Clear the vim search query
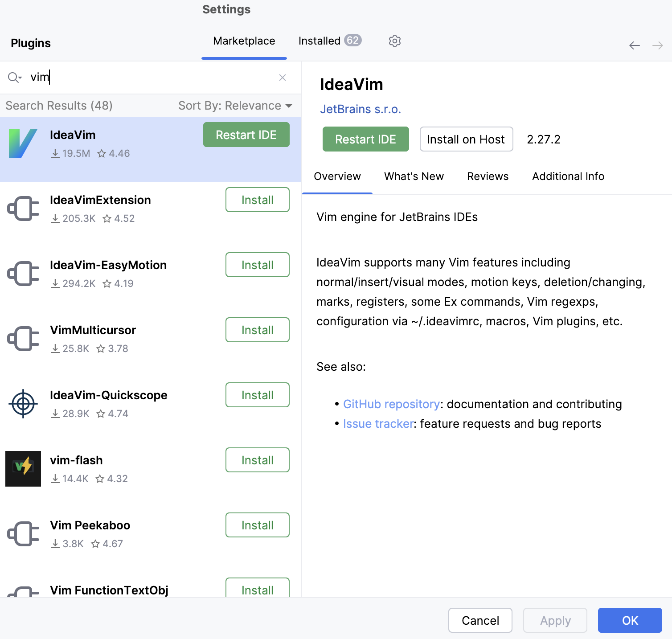This screenshot has height=639, width=672. 283,77
